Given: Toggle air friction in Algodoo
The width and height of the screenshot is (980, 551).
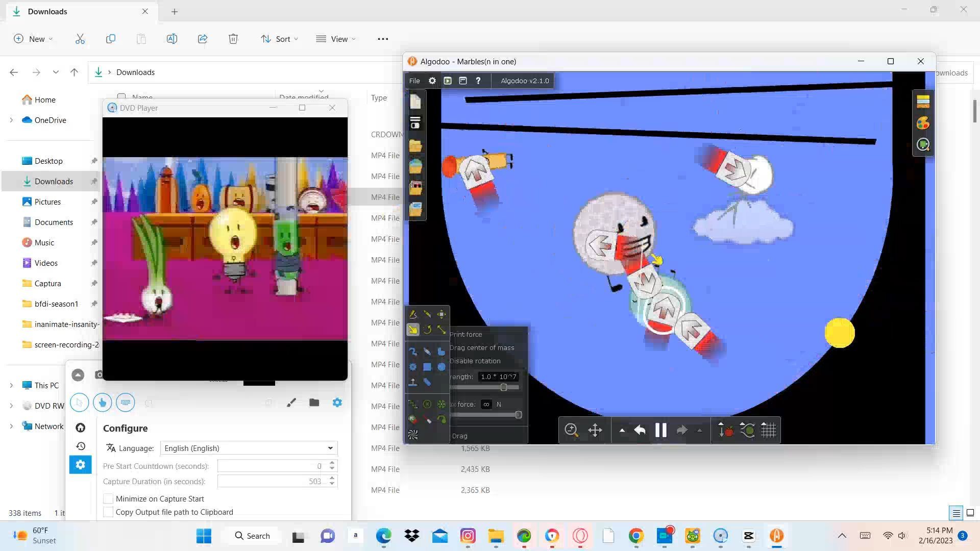Looking at the screenshot, I should (747, 430).
